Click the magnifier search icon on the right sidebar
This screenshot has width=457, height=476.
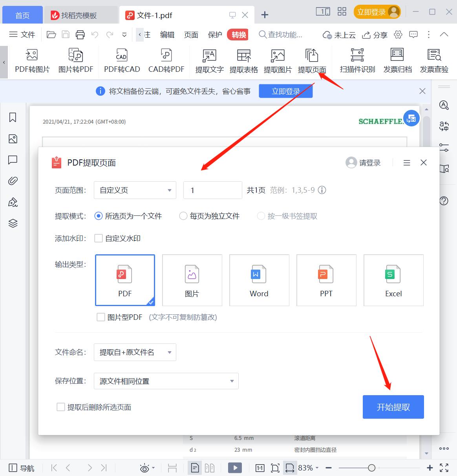(x=444, y=105)
